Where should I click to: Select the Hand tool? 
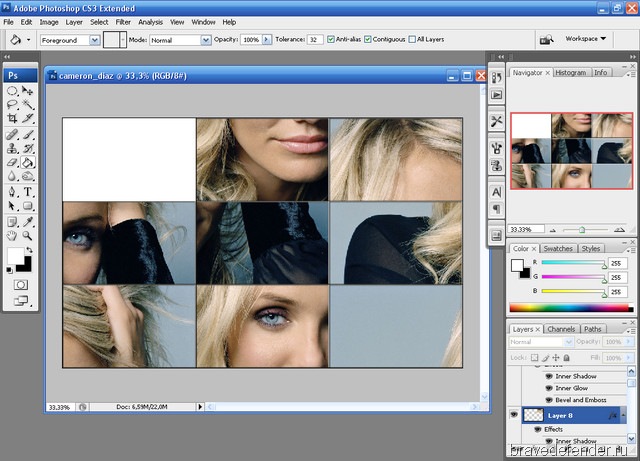12,236
